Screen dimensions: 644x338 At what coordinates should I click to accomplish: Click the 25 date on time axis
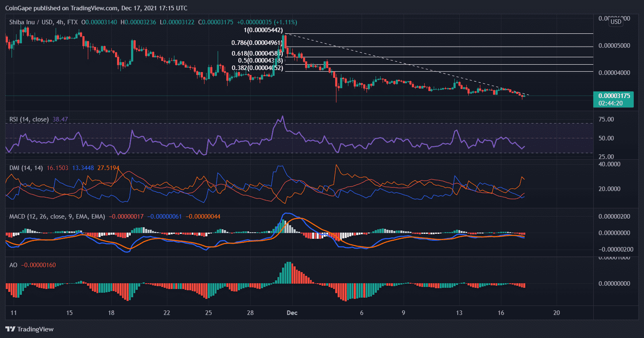point(208,313)
